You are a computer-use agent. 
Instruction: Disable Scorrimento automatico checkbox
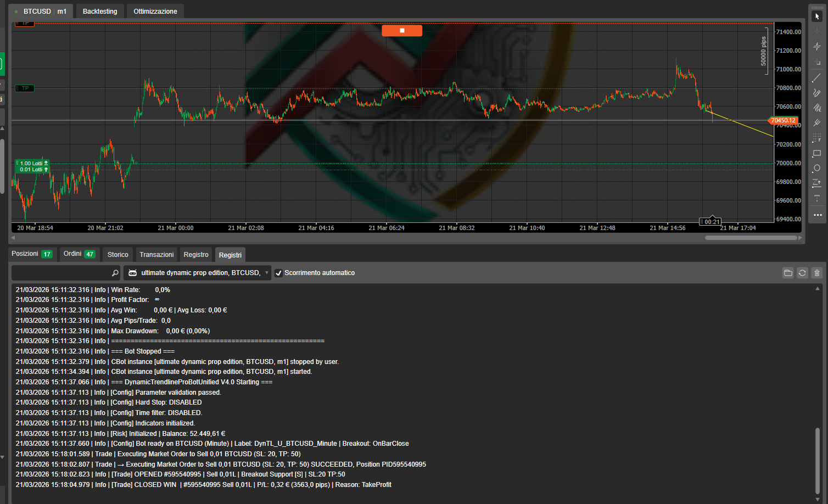pyautogui.click(x=279, y=272)
